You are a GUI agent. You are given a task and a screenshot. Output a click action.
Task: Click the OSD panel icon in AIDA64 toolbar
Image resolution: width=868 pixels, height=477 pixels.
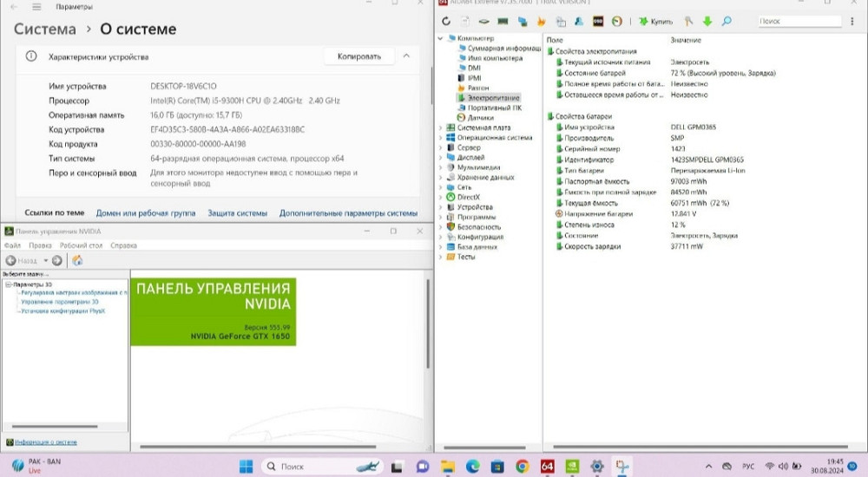[x=598, y=21]
